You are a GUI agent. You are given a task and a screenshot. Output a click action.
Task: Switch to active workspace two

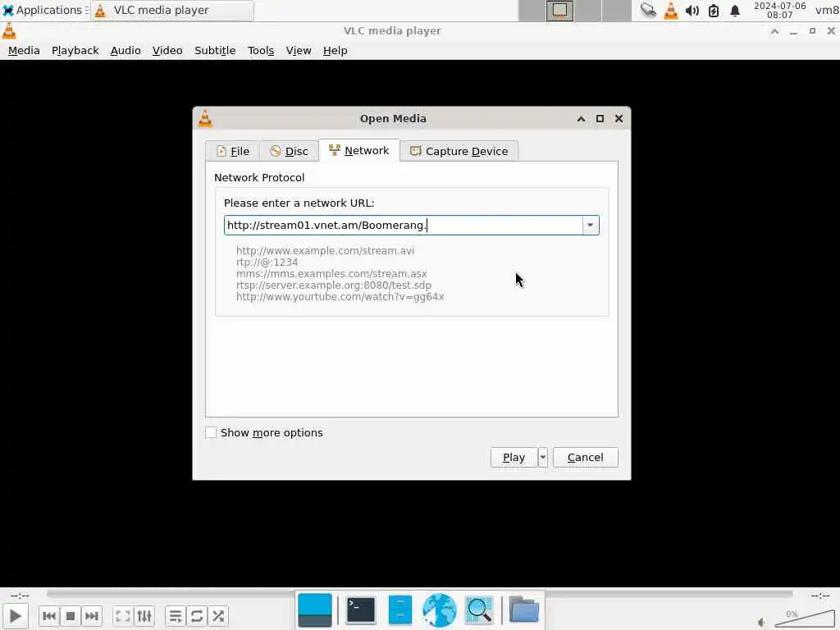pos(559,10)
